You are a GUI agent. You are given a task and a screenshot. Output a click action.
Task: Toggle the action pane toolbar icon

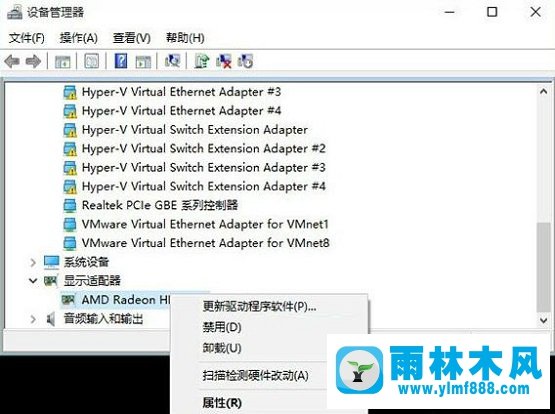coord(143,62)
